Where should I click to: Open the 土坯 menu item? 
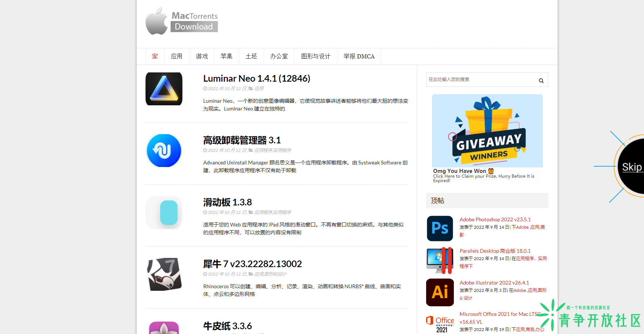coord(251,56)
